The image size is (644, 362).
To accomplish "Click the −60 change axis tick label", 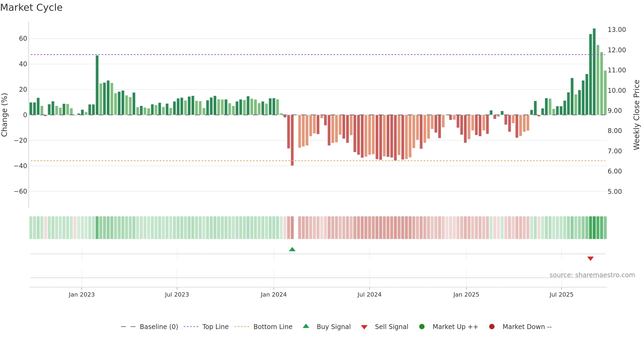I will [20, 191].
